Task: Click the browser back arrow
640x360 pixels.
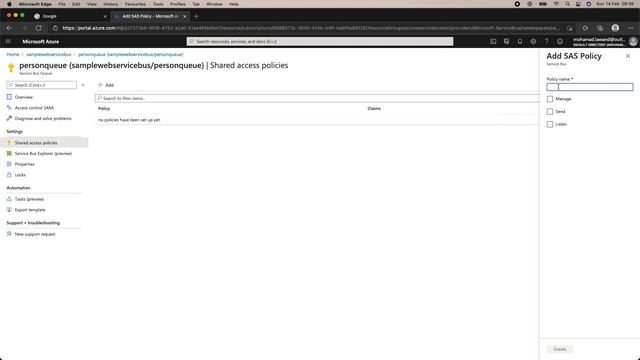Action: (9, 28)
